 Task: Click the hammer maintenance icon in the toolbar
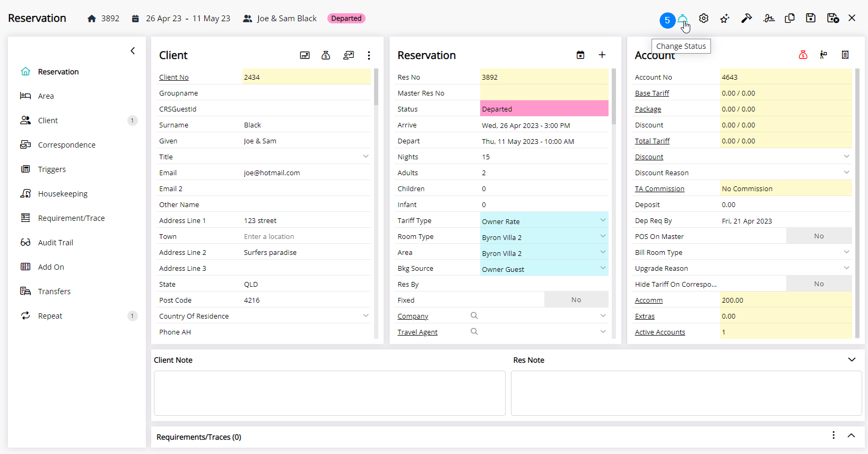(x=747, y=19)
